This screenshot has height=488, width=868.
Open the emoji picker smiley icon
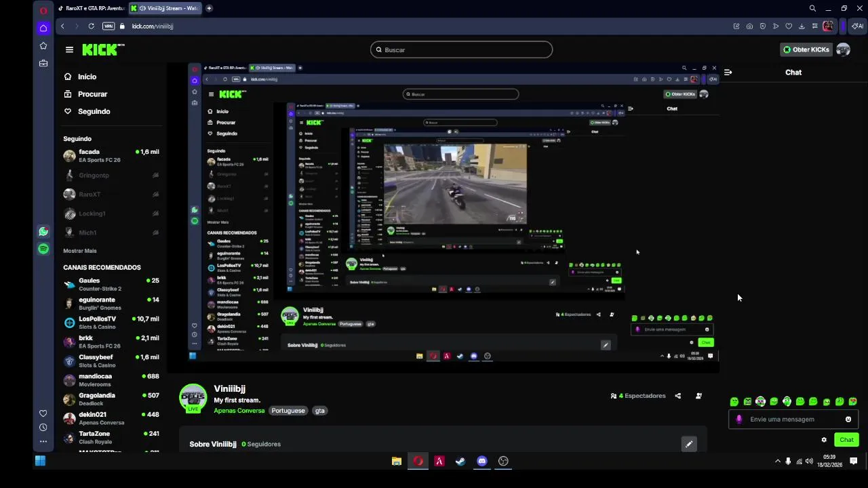(848, 420)
